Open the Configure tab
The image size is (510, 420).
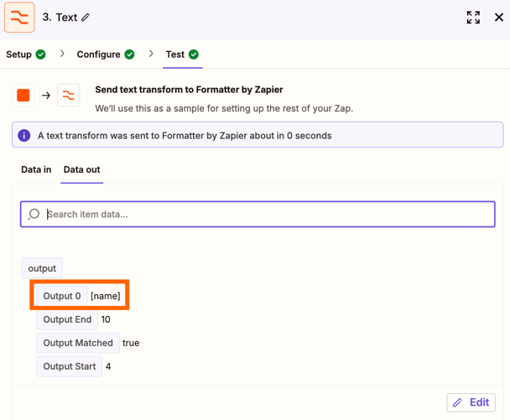pyautogui.click(x=105, y=54)
